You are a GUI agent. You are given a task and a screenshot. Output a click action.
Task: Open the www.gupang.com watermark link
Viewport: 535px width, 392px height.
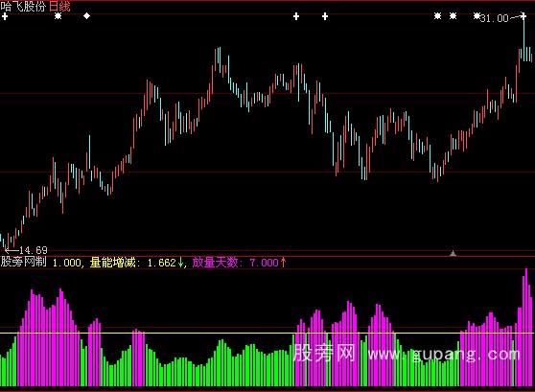click(x=444, y=354)
